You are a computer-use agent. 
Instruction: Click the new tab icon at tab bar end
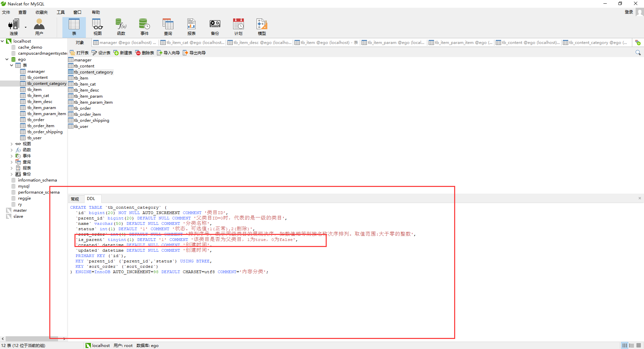coord(638,43)
